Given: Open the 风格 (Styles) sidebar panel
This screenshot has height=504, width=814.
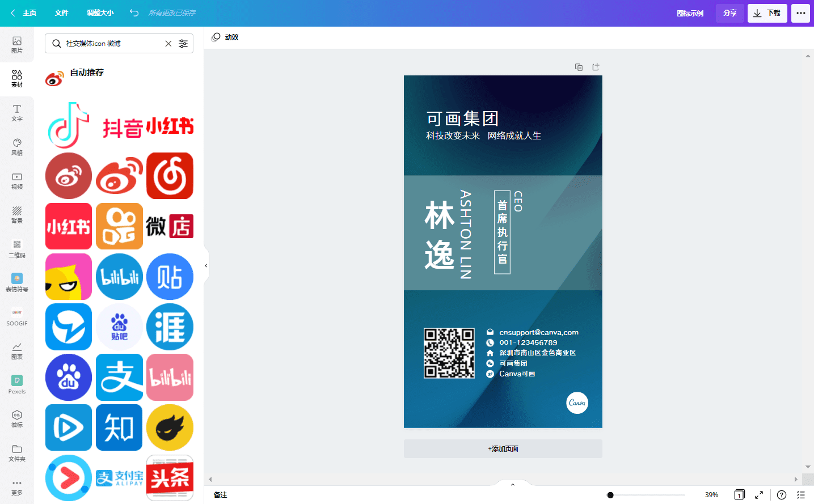Looking at the screenshot, I should [x=17, y=147].
